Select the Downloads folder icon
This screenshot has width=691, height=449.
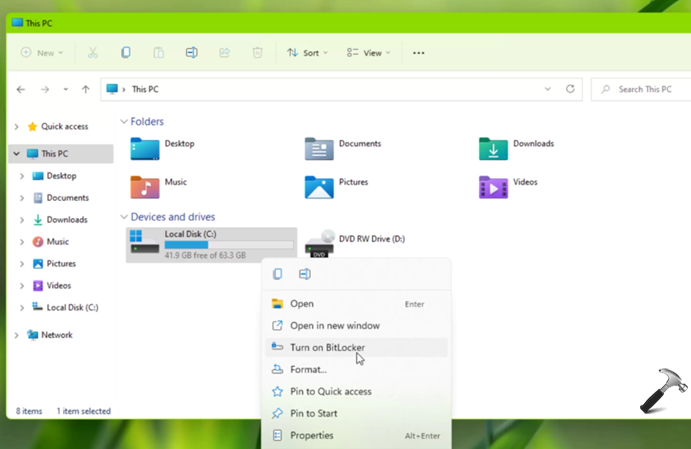click(493, 148)
